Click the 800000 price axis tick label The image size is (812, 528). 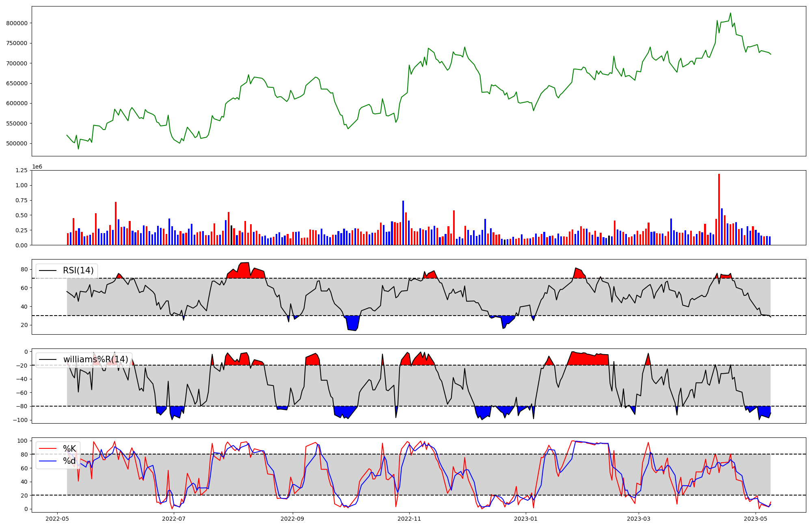[17, 23]
